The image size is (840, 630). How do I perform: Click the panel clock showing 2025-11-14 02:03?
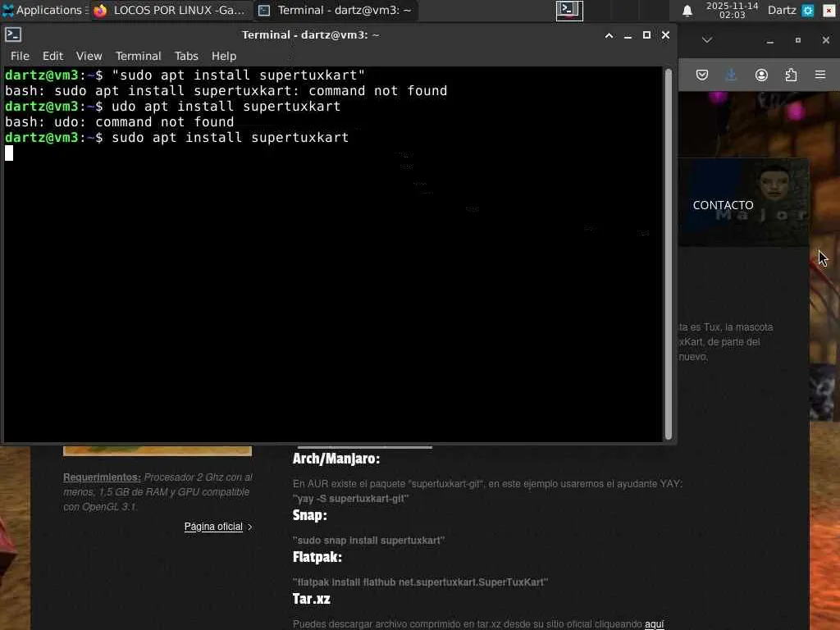pyautogui.click(x=732, y=10)
